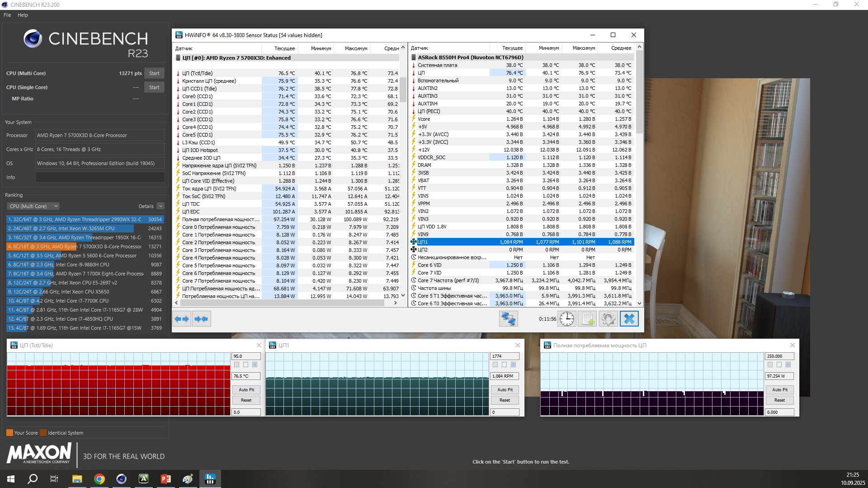Viewport: 868px width, 488px height.
Task: Close sensors with the blue X icon
Action: [629, 319]
